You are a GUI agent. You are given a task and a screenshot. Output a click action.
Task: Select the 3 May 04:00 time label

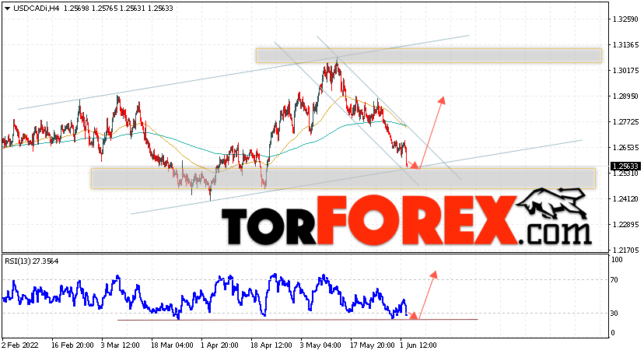[x=320, y=345]
